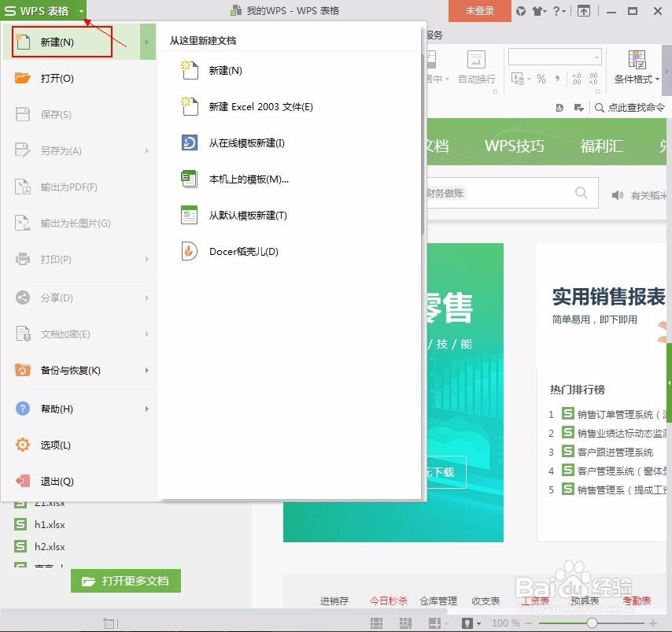
Task: Open the 条件格式 dropdown arrow
Action: click(657, 79)
